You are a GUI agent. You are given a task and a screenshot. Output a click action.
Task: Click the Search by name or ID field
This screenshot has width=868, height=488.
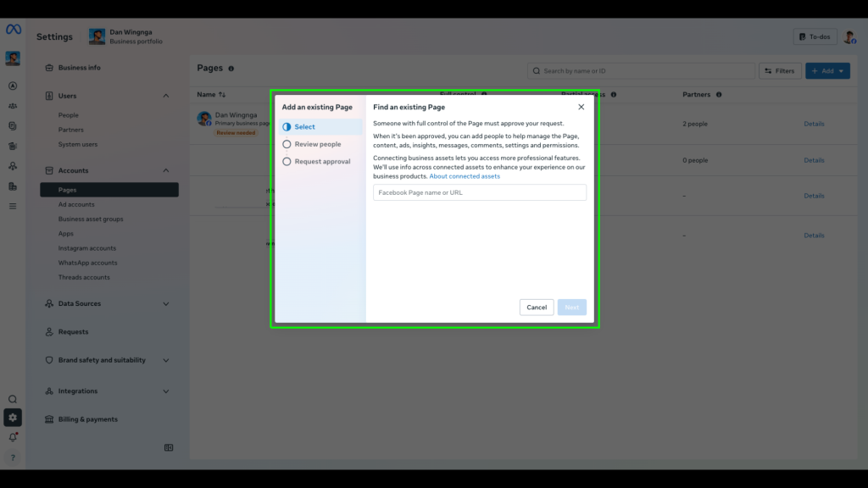coord(641,71)
